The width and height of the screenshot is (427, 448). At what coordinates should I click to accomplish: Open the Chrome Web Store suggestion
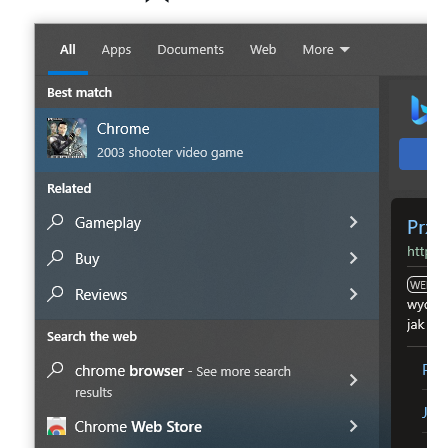[x=207, y=427]
